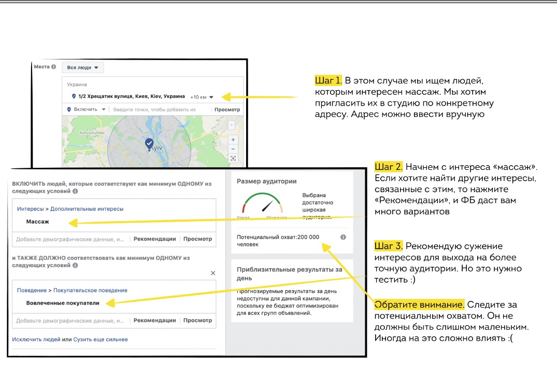Screen dimensions: 557x392
Task: Open the 'Все люди' dropdown
Action: coord(83,67)
